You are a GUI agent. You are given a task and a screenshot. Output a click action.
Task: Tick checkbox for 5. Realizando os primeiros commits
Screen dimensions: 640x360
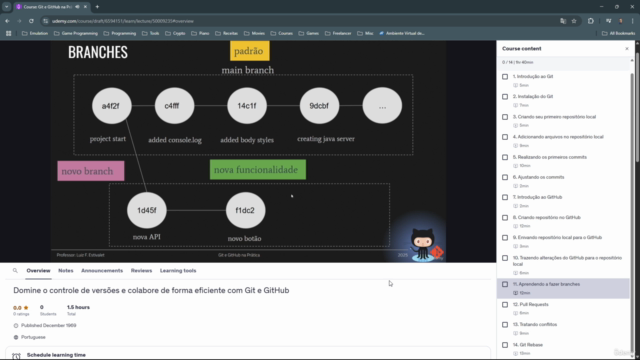(x=505, y=157)
